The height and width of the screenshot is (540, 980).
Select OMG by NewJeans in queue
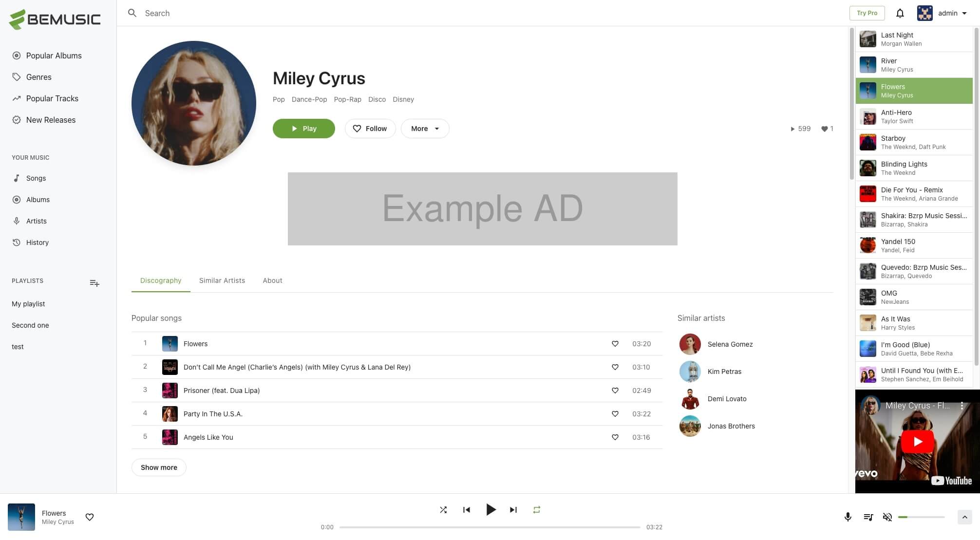pos(914,297)
